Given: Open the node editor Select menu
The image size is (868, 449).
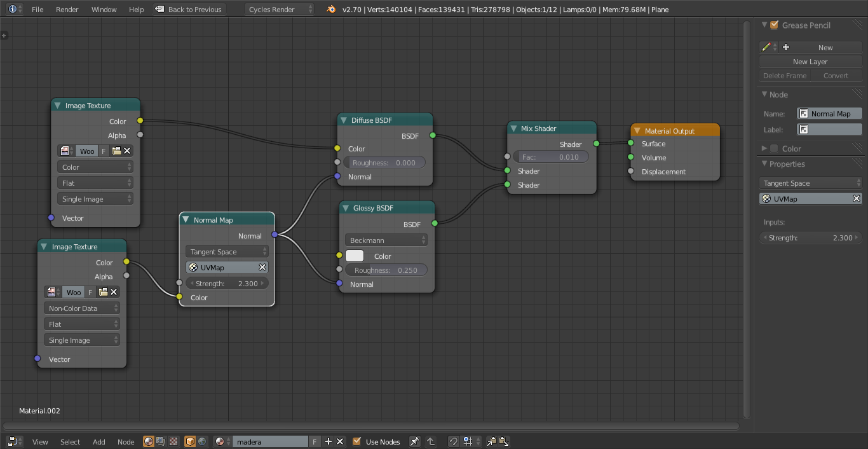Looking at the screenshot, I should pos(71,442).
